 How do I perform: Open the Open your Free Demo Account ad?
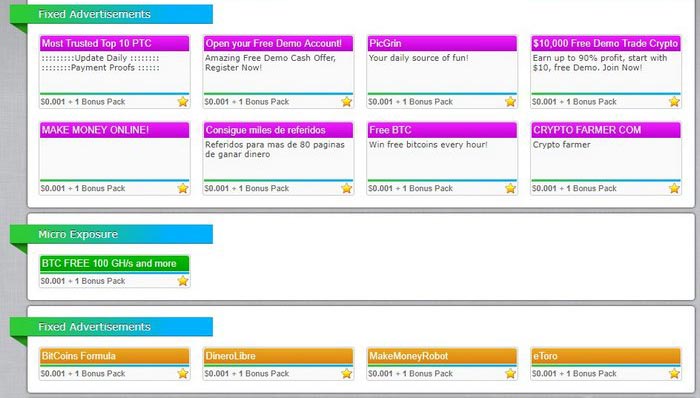(278, 43)
